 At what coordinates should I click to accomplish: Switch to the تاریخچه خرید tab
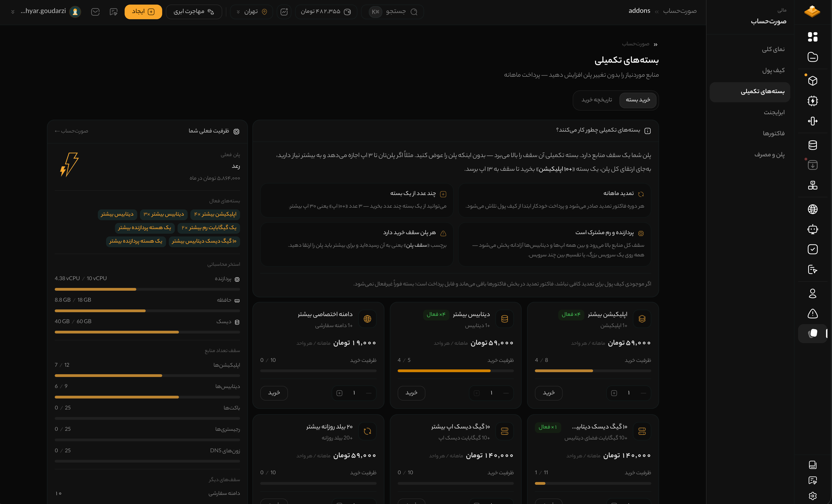coord(597,100)
